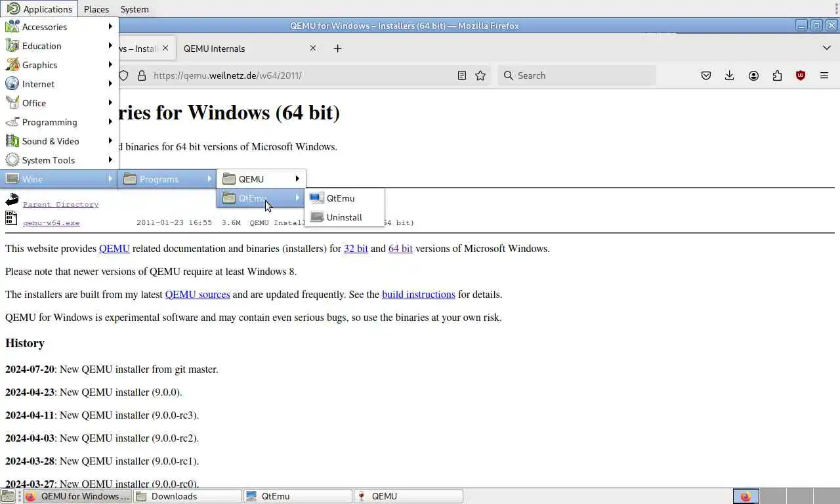Open the Internet menu category

[59, 84]
